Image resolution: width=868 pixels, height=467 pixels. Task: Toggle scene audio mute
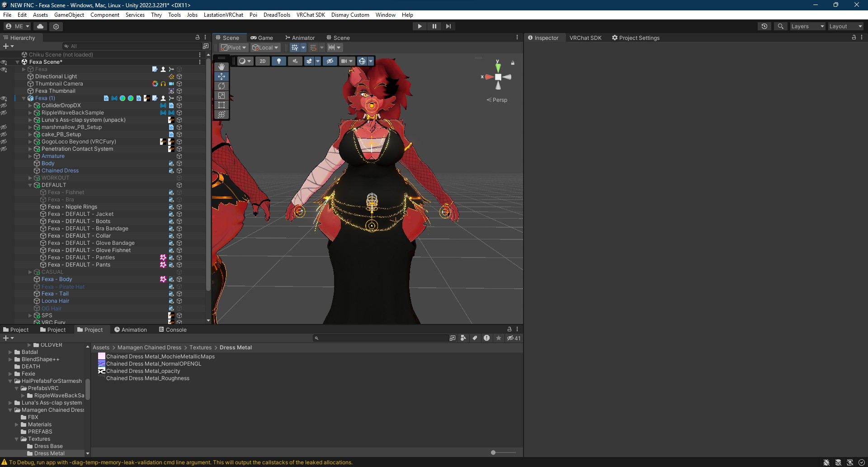click(295, 61)
